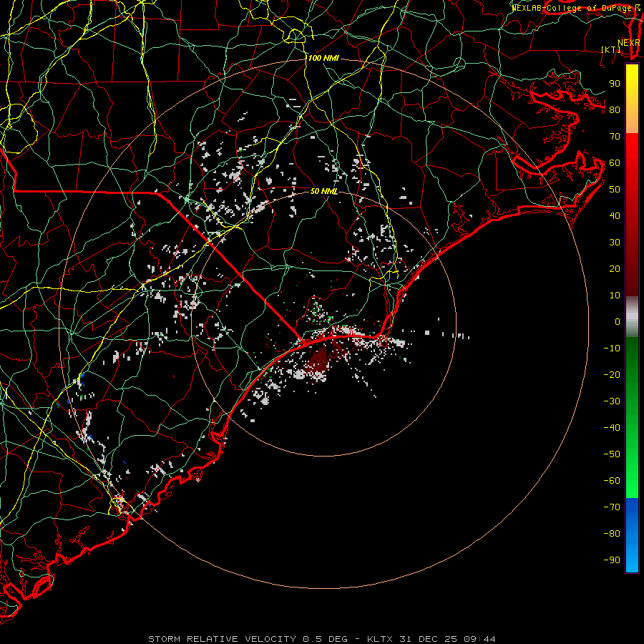The height and width of the screenshot is (644, 644).
Task: Click the 80 value on velocity scale
Action: click(615, 110)
